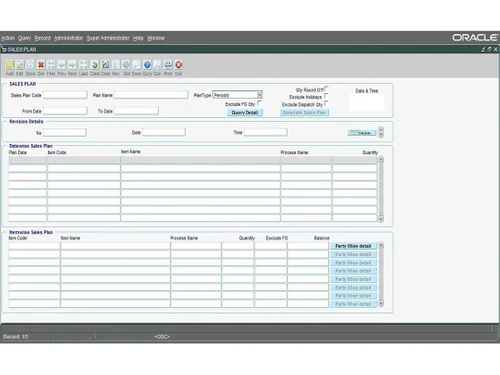500x375 pixels.
Task: Click the Rec toolbar icon
Action: pyautogui.click(x=116, y=65)
